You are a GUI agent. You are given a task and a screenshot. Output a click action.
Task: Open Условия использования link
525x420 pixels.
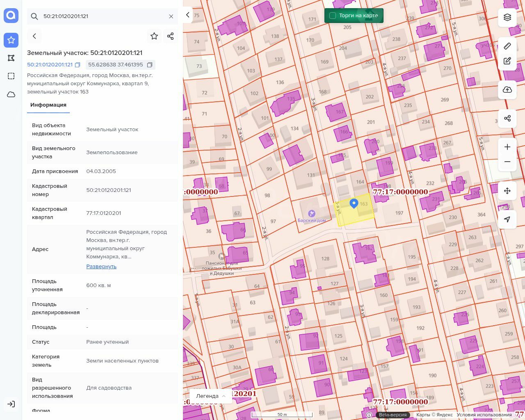(484, 415)
